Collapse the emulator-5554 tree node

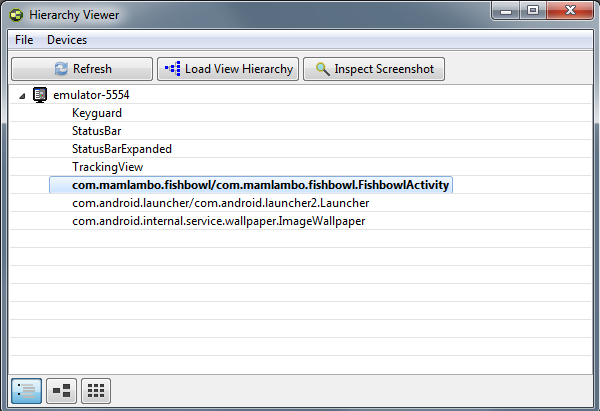coord(22,96)
